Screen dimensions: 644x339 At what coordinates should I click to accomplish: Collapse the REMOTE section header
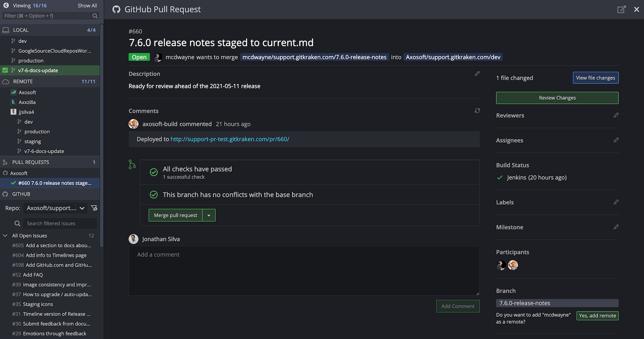pyautogui.click(x=23, y=81)
